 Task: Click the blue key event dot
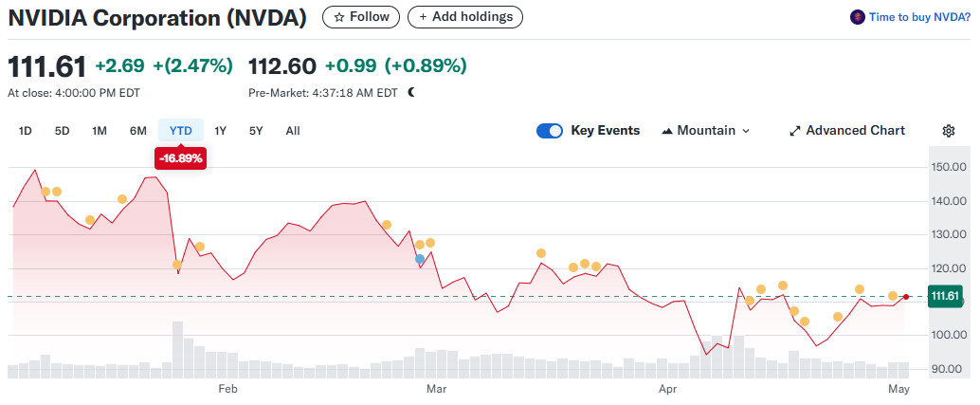click(x=420, y=258)
